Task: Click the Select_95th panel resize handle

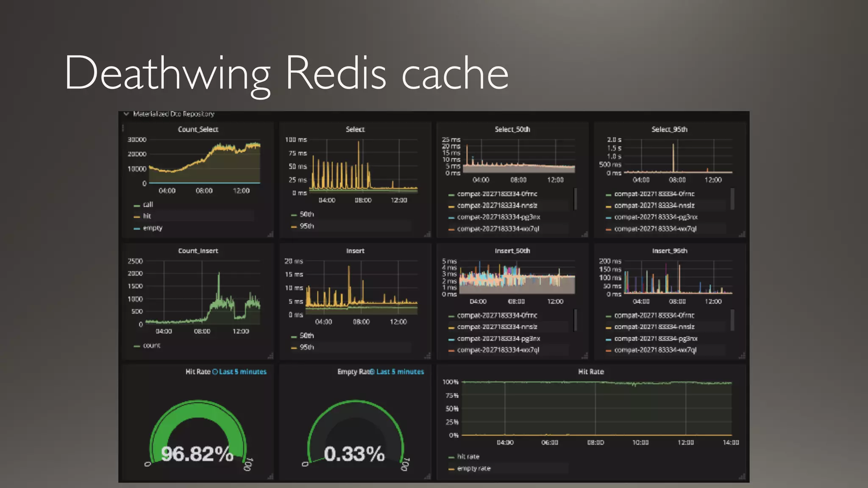Action: tap(742, 234)
